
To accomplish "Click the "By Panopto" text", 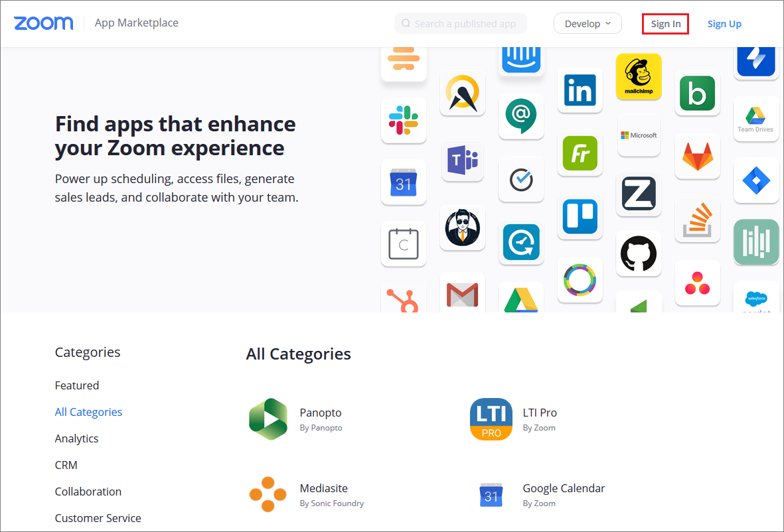I will [321, 428].
